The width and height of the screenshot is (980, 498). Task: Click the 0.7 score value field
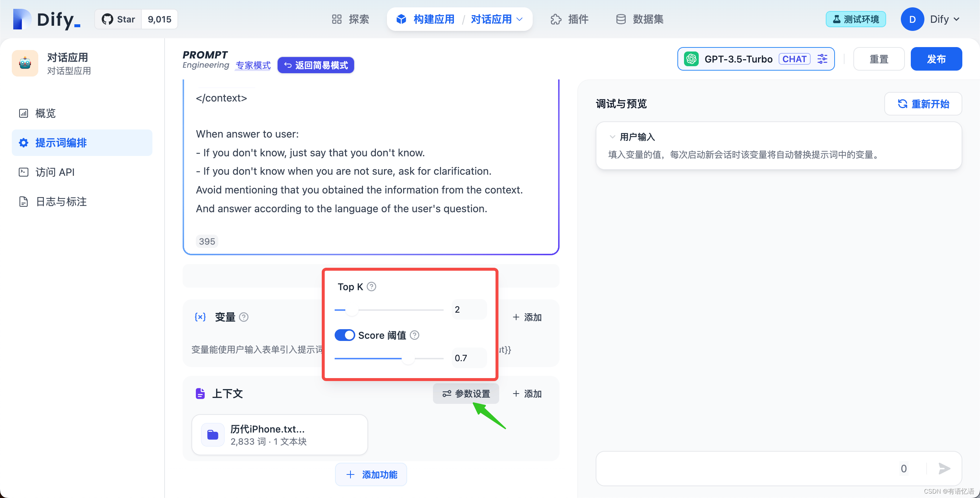pos(469,358)
